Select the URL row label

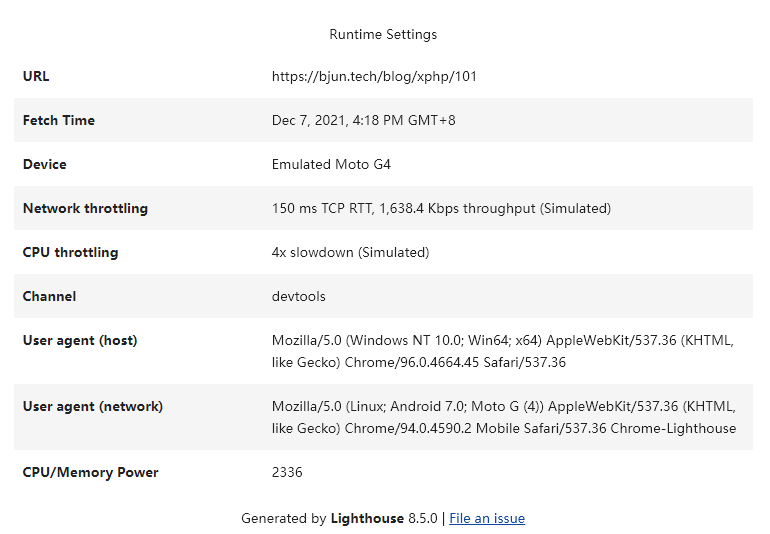coord(36,76)
